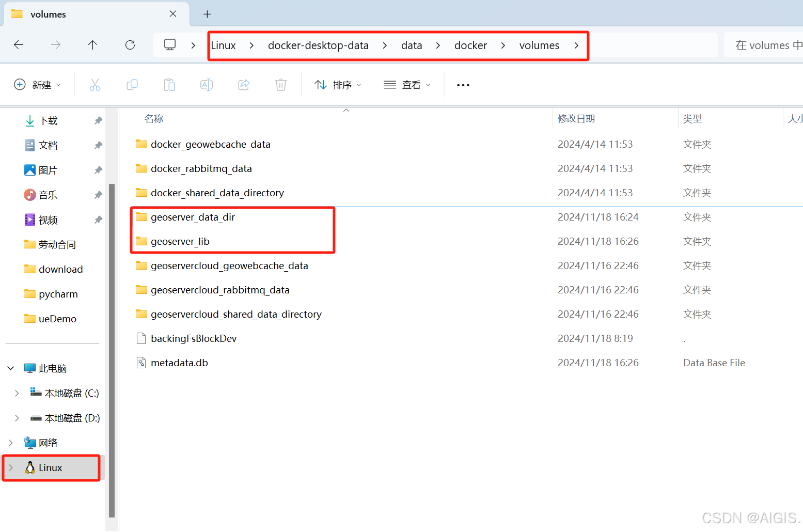Viewport: 803px width, 532px height.
Task: Open ueDemo folder in sidebar
Action: [x=50, y=319]
